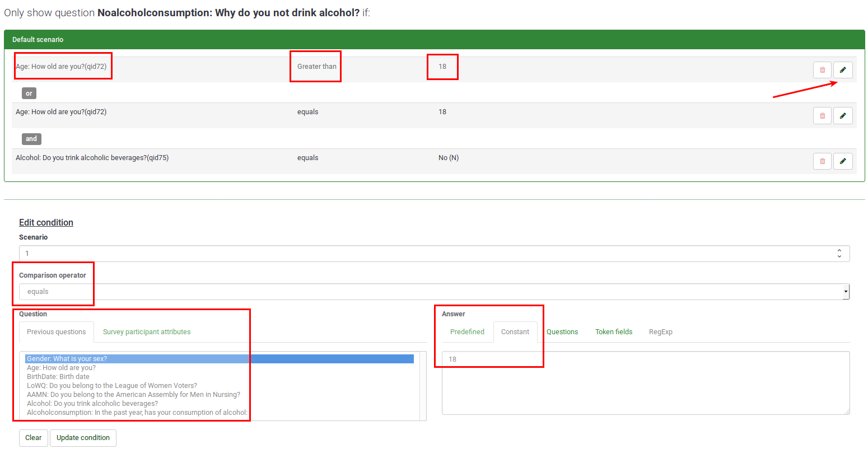
Task: Select 'Age: How old are you?' in question list
Action: tap(220, 368)
